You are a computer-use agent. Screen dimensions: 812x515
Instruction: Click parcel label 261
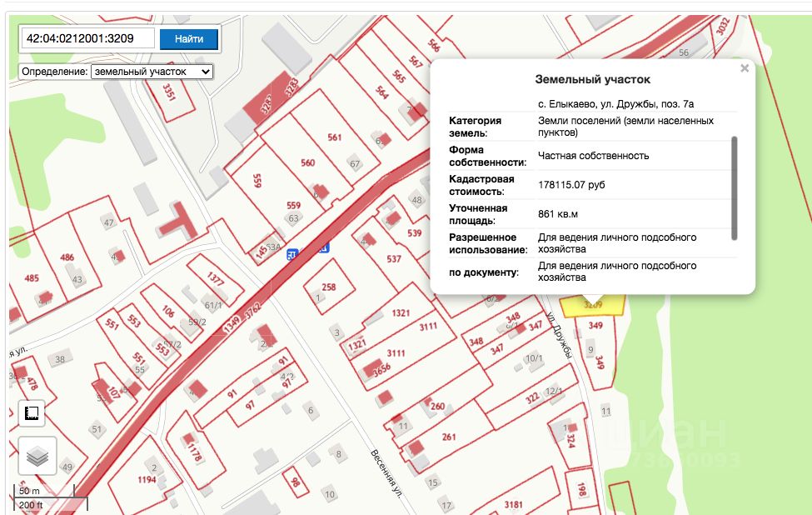pyautogui.click(x=449, y=437)
